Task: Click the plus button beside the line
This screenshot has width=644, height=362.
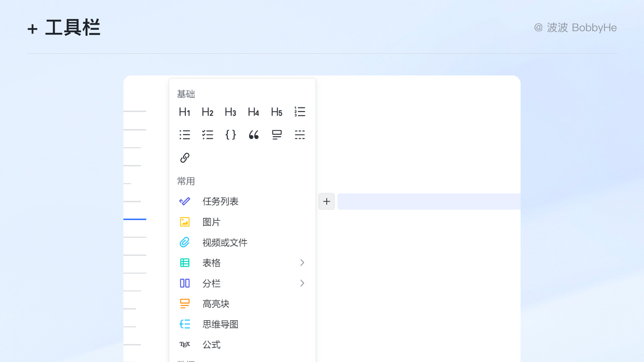Action: 326,201
